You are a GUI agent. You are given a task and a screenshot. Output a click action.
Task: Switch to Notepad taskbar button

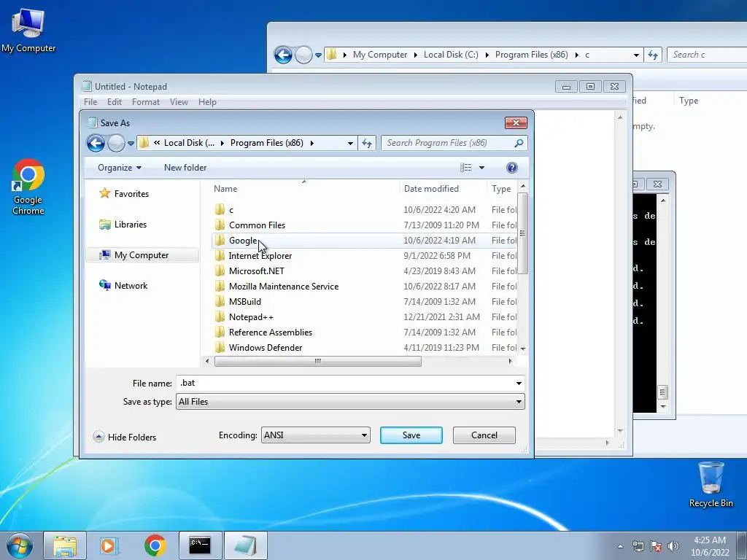coord(245,545)
